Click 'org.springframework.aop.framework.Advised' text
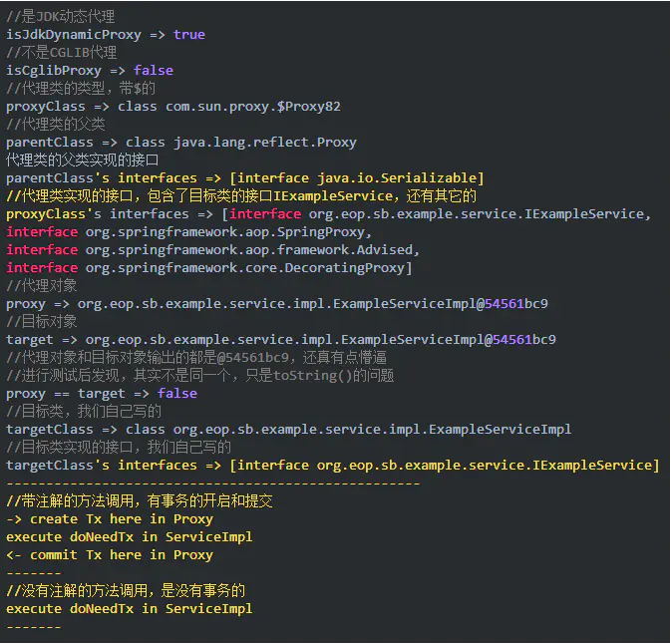 point(249,250)
